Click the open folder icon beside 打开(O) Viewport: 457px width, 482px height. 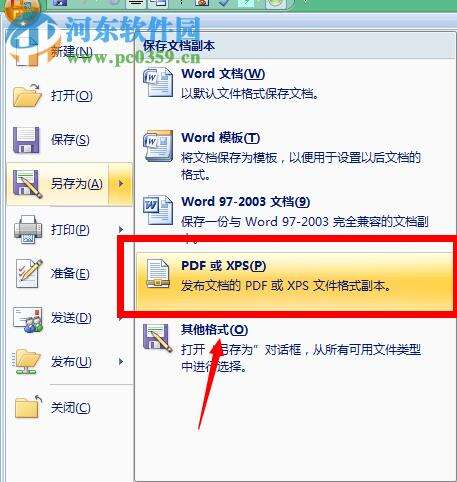27,96
